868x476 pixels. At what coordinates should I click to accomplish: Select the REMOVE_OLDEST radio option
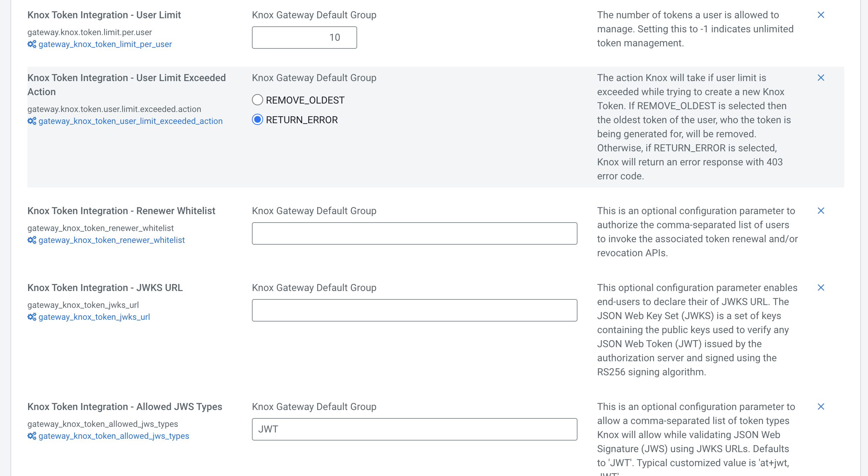[x=258, y=100]
